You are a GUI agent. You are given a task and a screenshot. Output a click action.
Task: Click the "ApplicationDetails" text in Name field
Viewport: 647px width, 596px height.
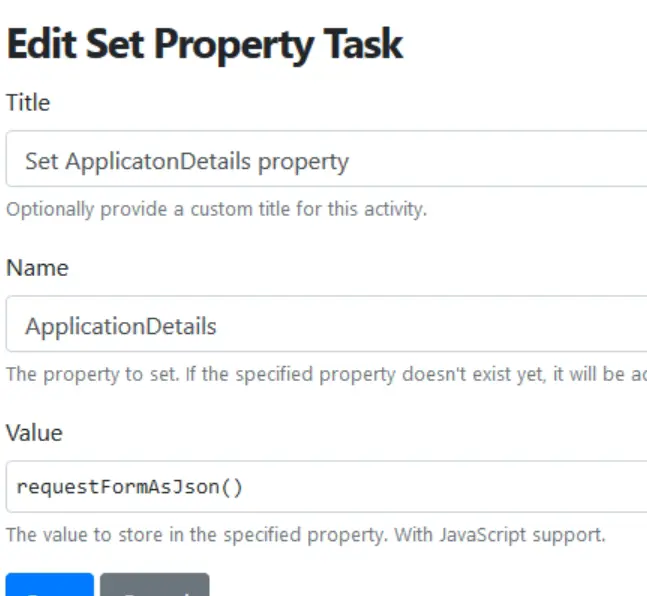pyautogui.click(x=121, y=326)
